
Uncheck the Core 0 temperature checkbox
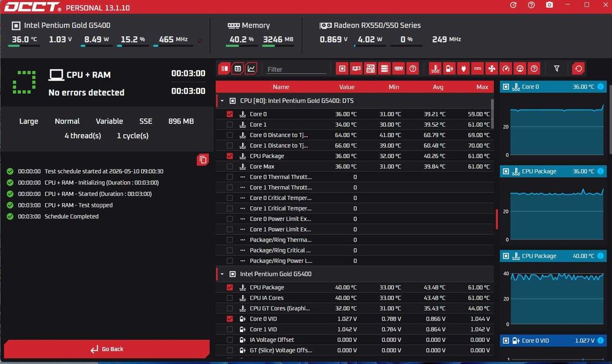pos(229,114)
